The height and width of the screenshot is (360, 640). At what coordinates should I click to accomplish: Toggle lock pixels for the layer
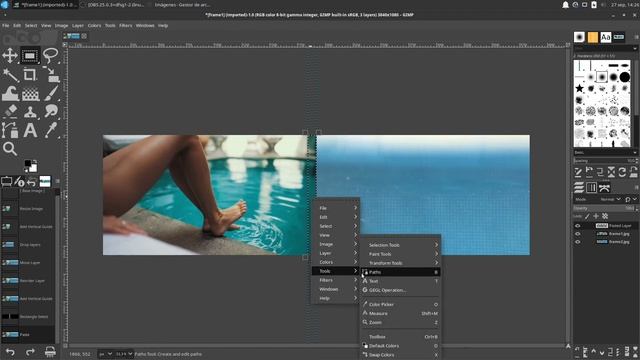[587, 216]
